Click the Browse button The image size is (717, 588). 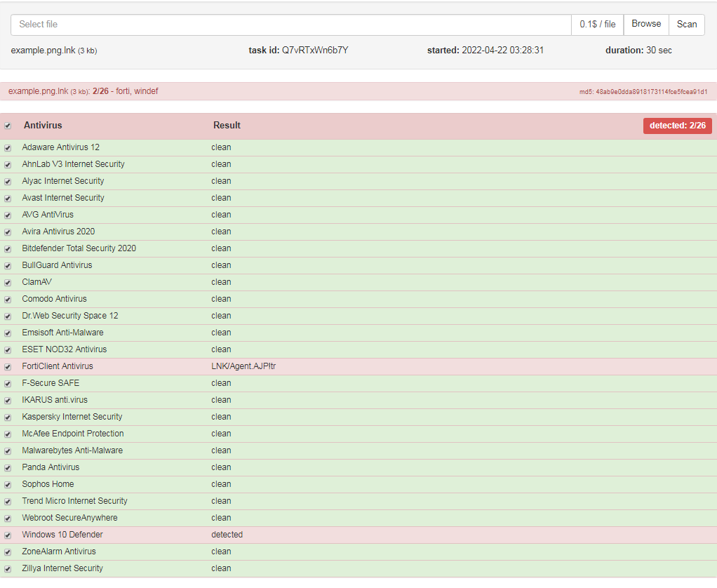[x=646, y=25]
